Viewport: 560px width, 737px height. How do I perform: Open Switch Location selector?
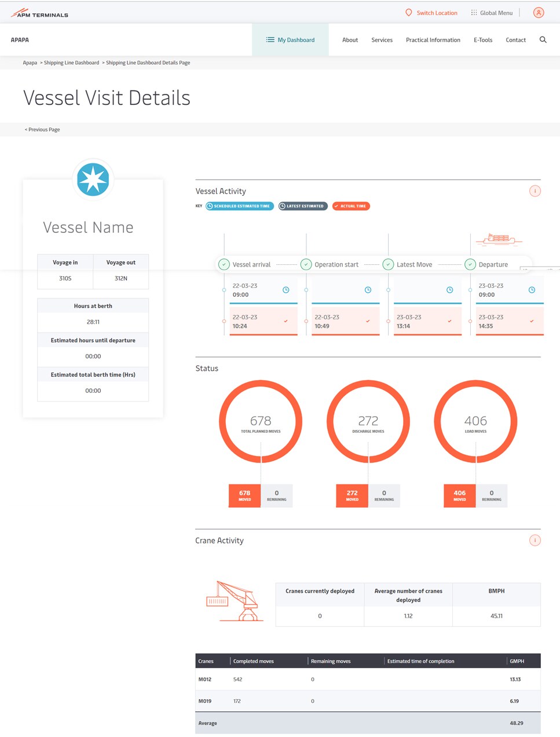point(431,13)
